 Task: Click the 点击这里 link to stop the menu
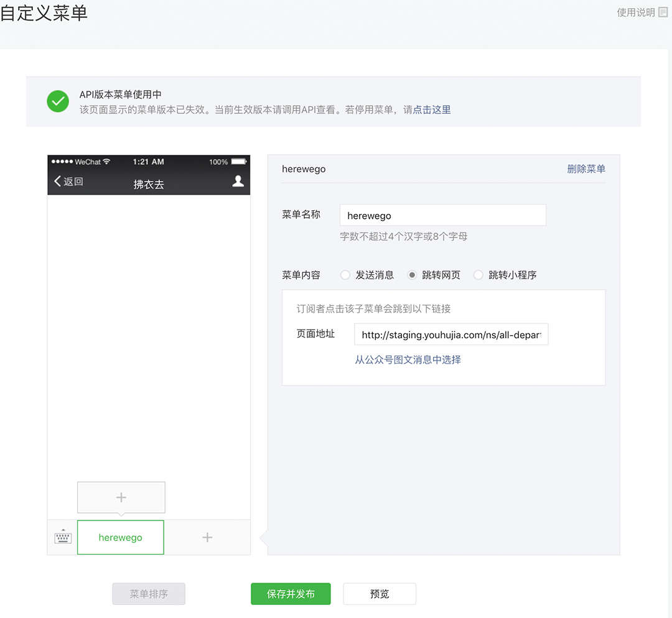pos(431,109)
